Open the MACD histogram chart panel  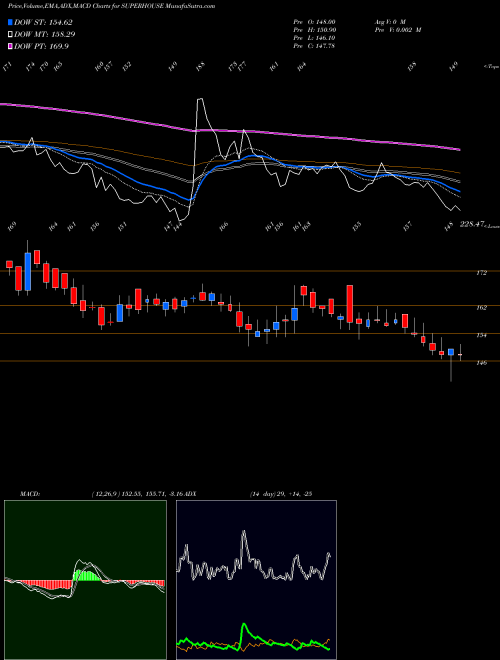85,580
